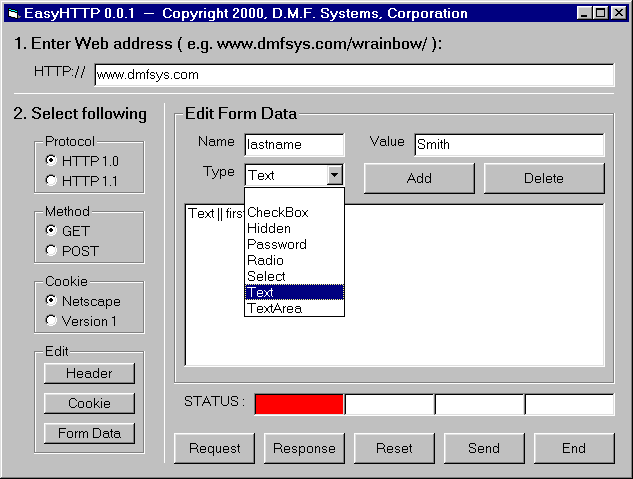Open the Header edit button
The width and height of the screenshot is (633, 479).
tap(89, 373)
